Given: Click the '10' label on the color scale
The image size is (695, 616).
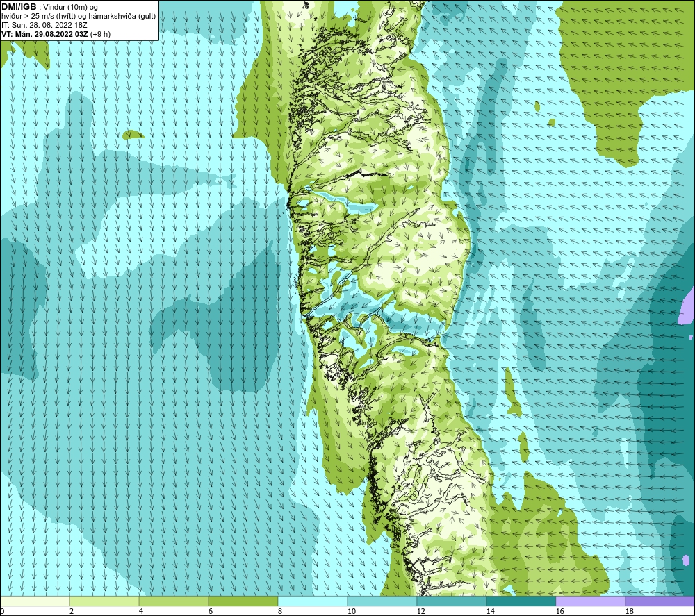Looking at the screenshot, I should pyautogui.click(x=351, y=611).
